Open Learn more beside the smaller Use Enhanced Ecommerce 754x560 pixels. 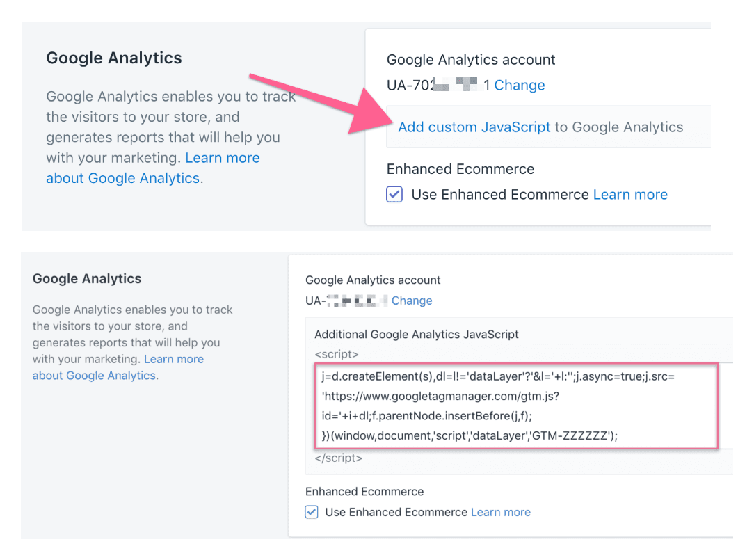(x=501, y=513)
